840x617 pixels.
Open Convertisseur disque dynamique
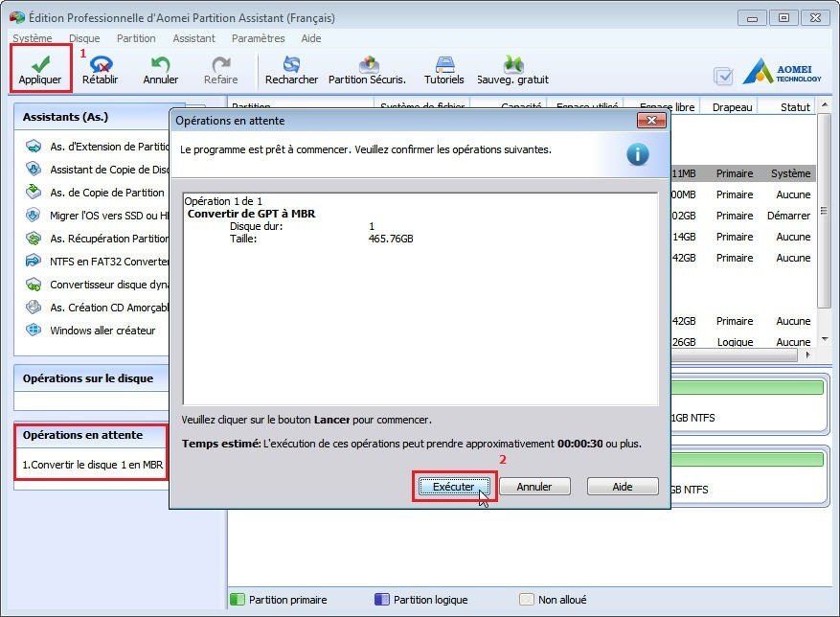click(x=98, y=285)
